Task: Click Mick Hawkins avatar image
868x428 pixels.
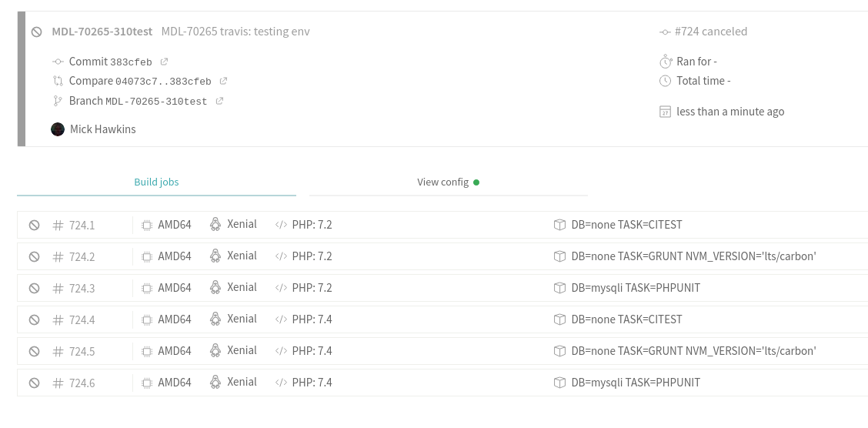Action: (x=58, y=129)
